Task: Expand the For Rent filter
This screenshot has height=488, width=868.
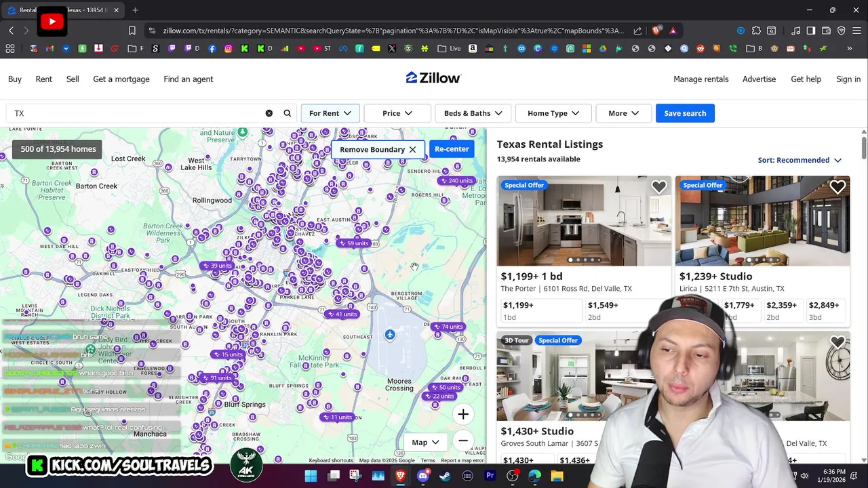Action: 330,113
